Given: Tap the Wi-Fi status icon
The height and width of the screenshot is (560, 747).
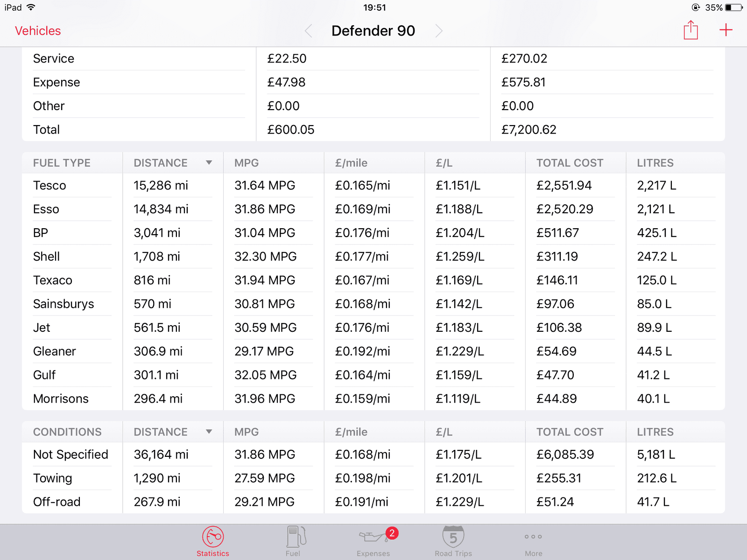Looking at the screenshot, I should [x=31, y=7].
